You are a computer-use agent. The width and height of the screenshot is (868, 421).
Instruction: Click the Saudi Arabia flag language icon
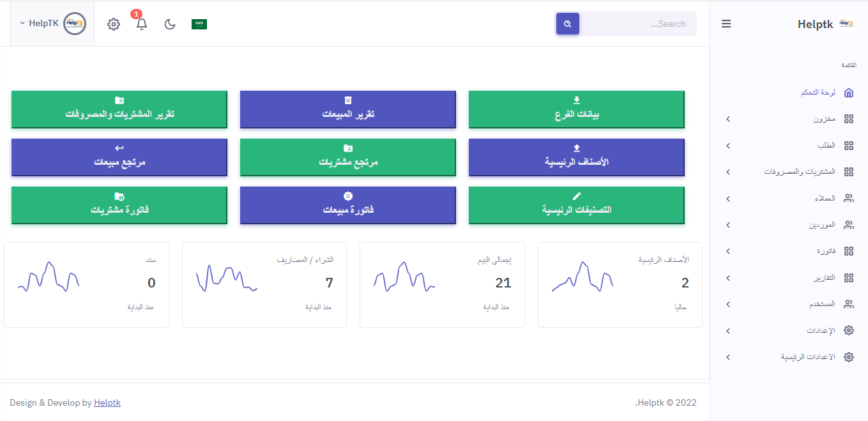pos(199,24)
